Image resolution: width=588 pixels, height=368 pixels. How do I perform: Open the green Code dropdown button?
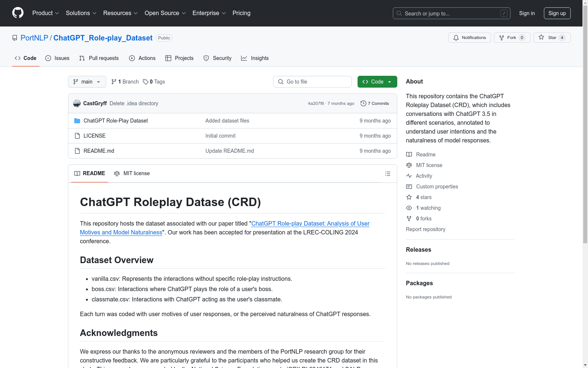tap(377, 82)
